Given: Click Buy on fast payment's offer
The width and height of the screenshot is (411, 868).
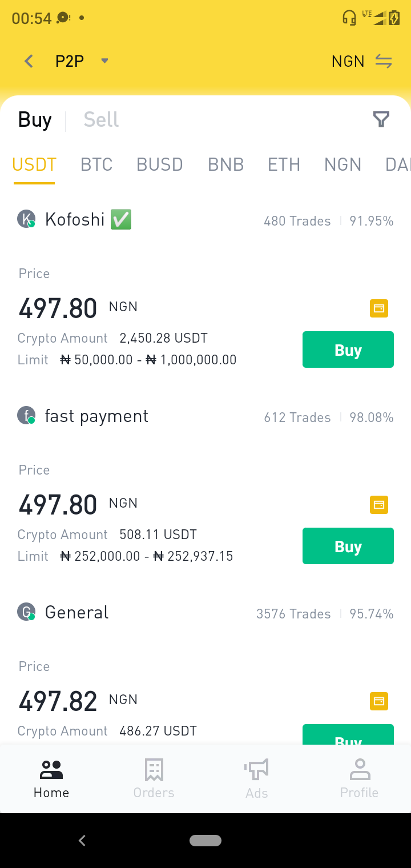Looking at the screenshot, I should click(348, 546).
